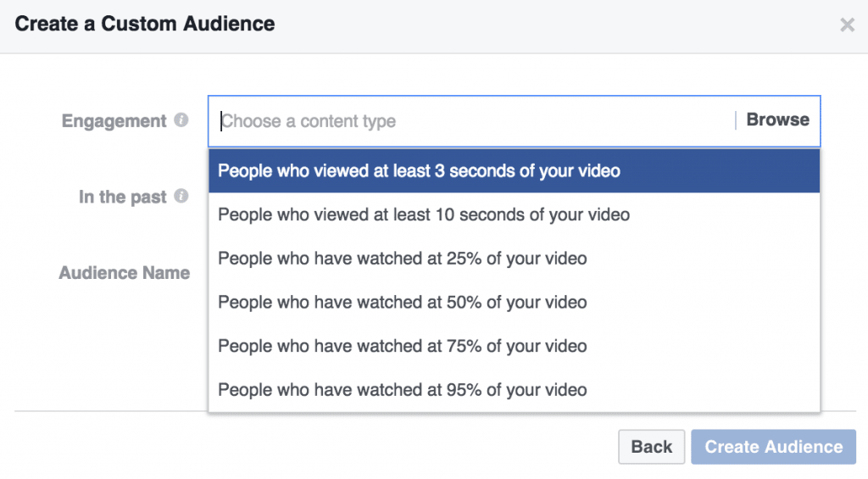
Task: Click the empty header bar right of the title
Action: coord(551,25)
